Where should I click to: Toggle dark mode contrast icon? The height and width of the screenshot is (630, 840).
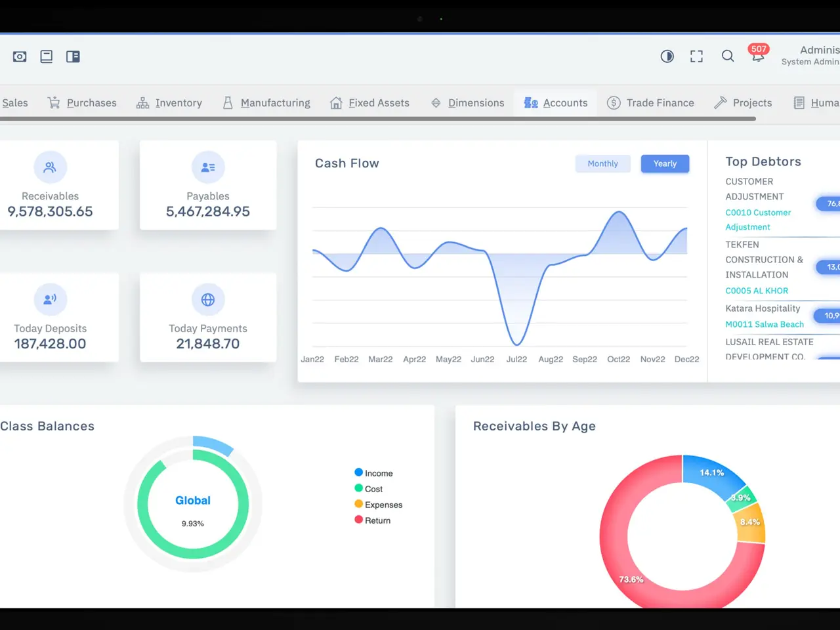click(667, 56)
